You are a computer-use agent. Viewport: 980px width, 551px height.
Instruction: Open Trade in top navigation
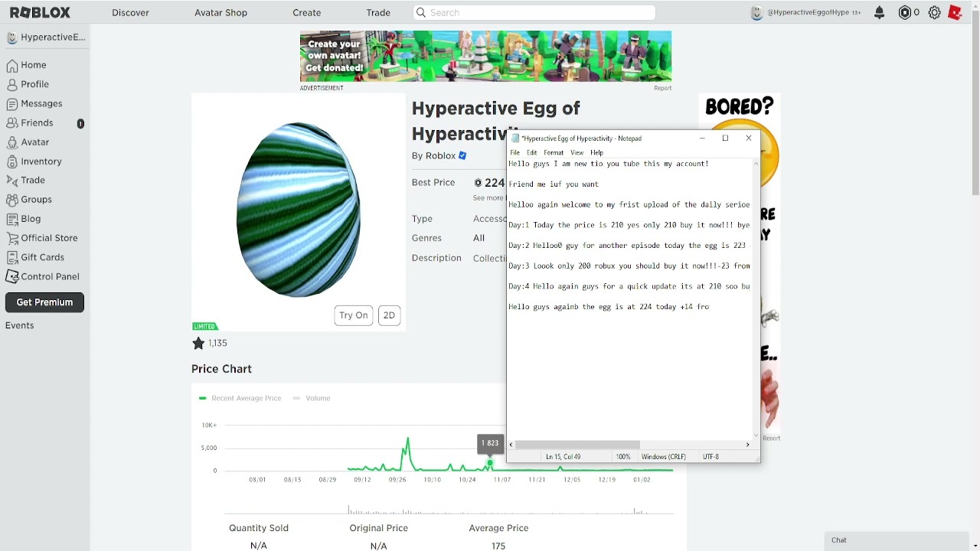click(x=378, y=12)
